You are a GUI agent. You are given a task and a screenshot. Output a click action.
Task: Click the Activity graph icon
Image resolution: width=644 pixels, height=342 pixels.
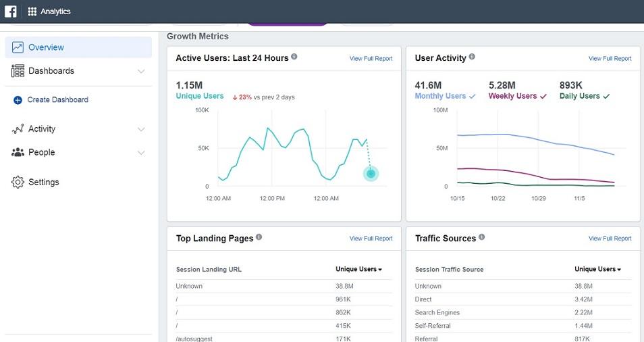tap(18, 129)
